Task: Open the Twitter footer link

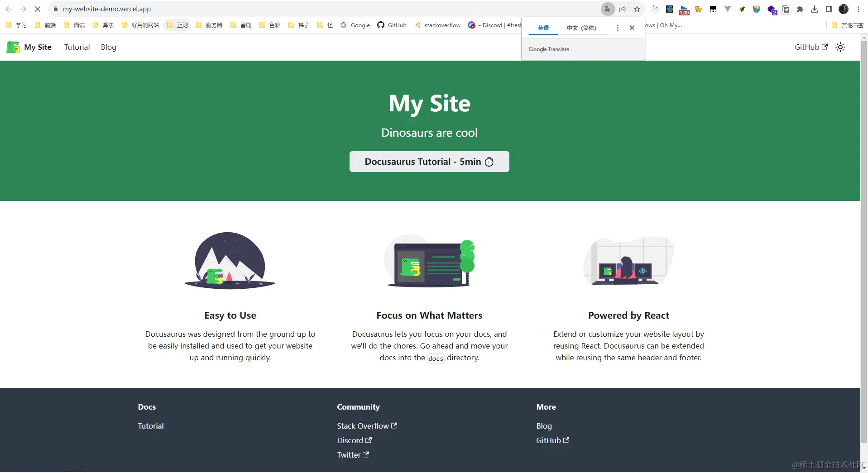Action: click(x=353, y=455)
